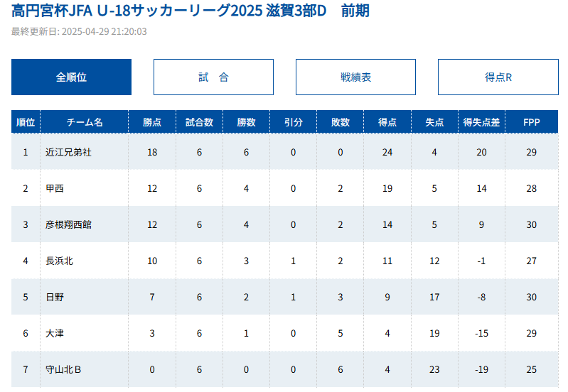Click the FPP column header
This screenshot has height=392, width=568.
(x=531, y=122)
